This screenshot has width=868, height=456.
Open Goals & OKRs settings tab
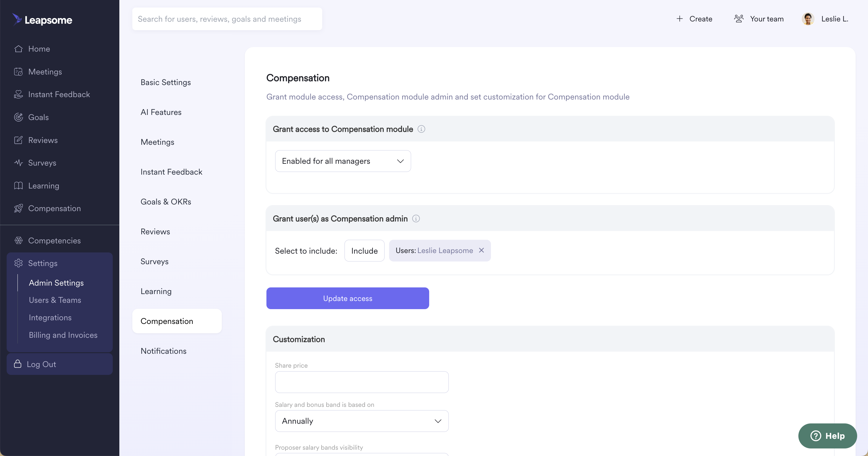[x=166, y=202]
